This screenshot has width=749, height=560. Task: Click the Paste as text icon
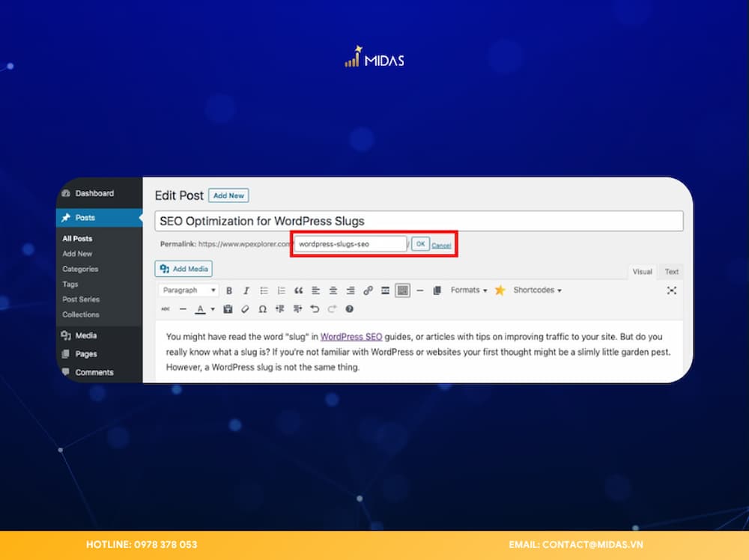tap(228, 309)
